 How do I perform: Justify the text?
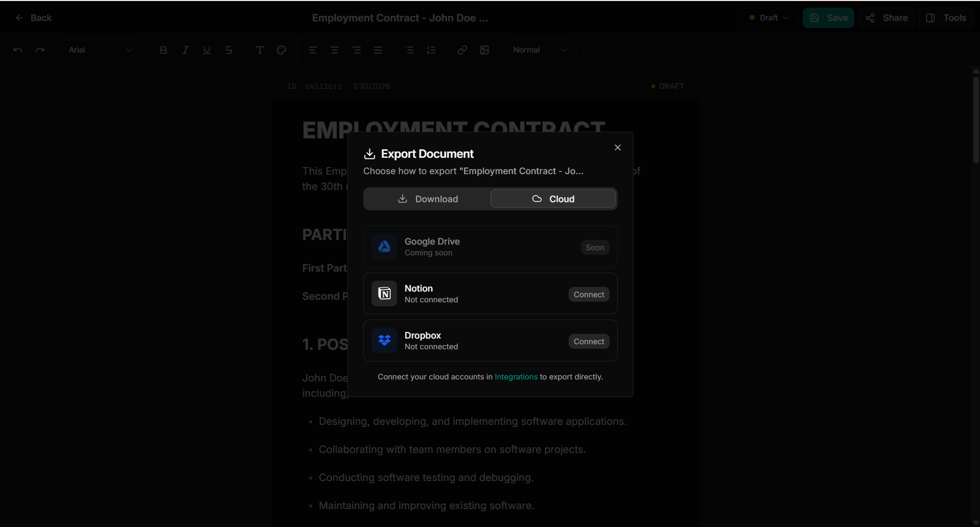[x=378, y=50]
